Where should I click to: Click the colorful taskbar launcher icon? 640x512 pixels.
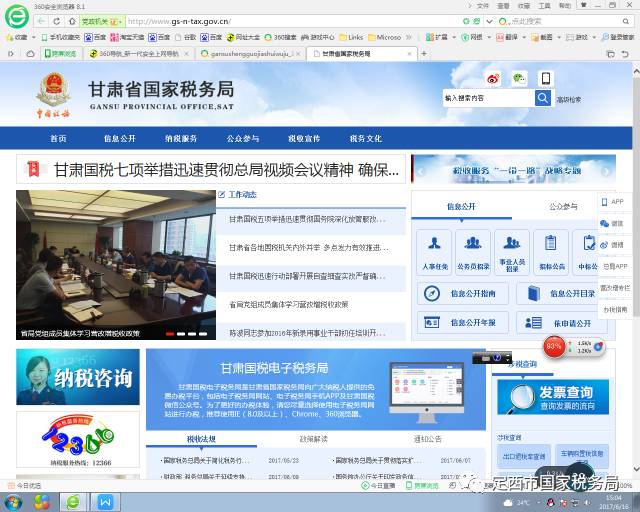(x=42, y=502)
